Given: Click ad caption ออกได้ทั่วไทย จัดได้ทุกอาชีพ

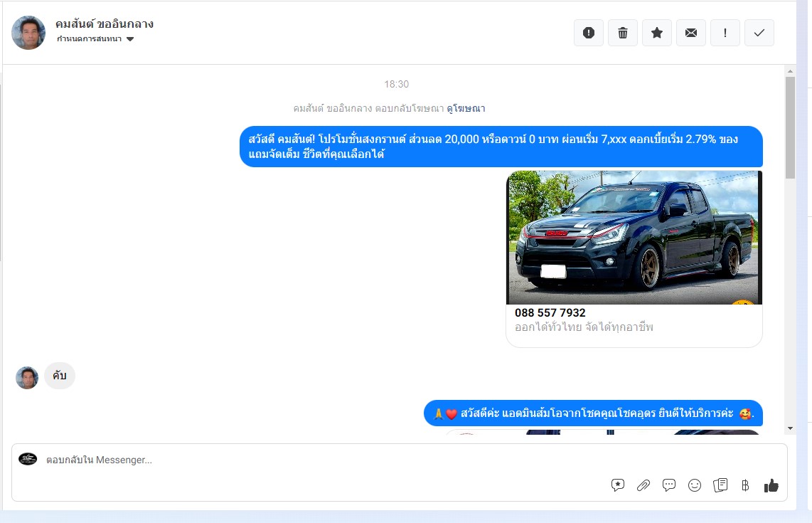Looking at the screenshot, I should pyautogui.click(x=584, y=327).
